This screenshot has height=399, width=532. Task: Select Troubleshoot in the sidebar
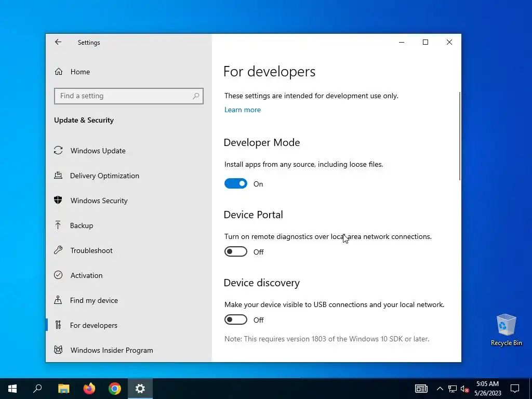(x=129, y=250)
